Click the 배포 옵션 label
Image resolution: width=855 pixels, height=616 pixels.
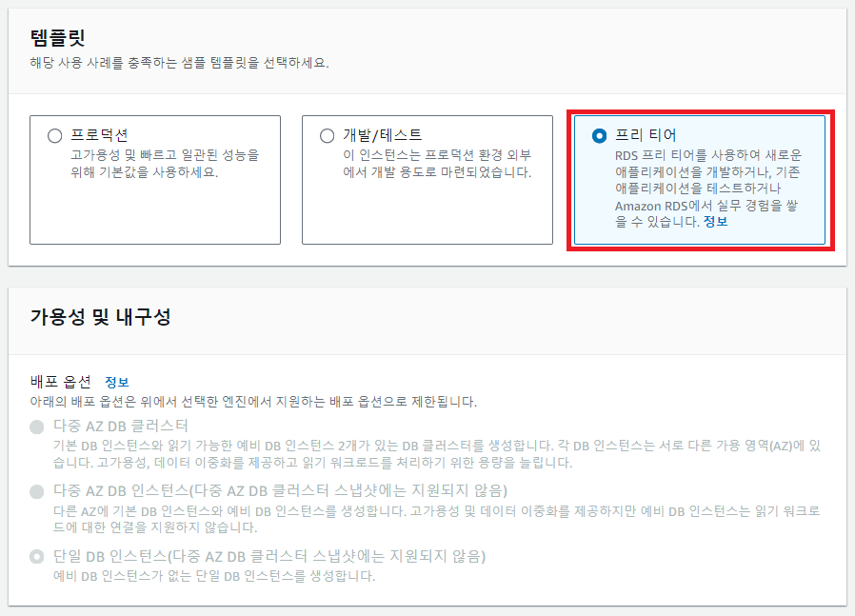click(x=61, y=382)
